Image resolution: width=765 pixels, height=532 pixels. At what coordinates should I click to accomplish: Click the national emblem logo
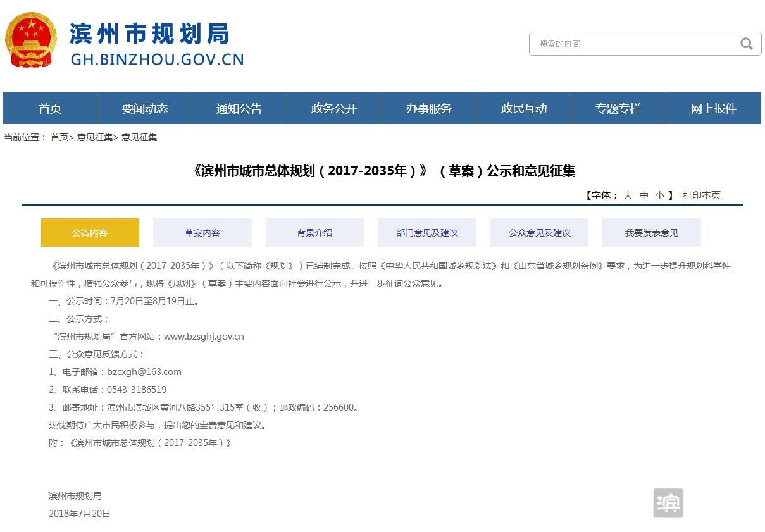tap(31, 40)
